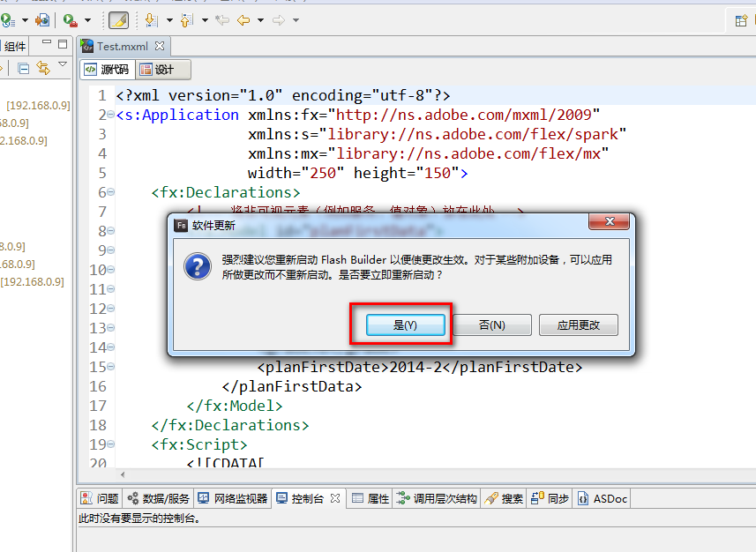Click the blue question mark icon in the dialog
The width and height of the screenshot is (756, 552).
(198, 266)
